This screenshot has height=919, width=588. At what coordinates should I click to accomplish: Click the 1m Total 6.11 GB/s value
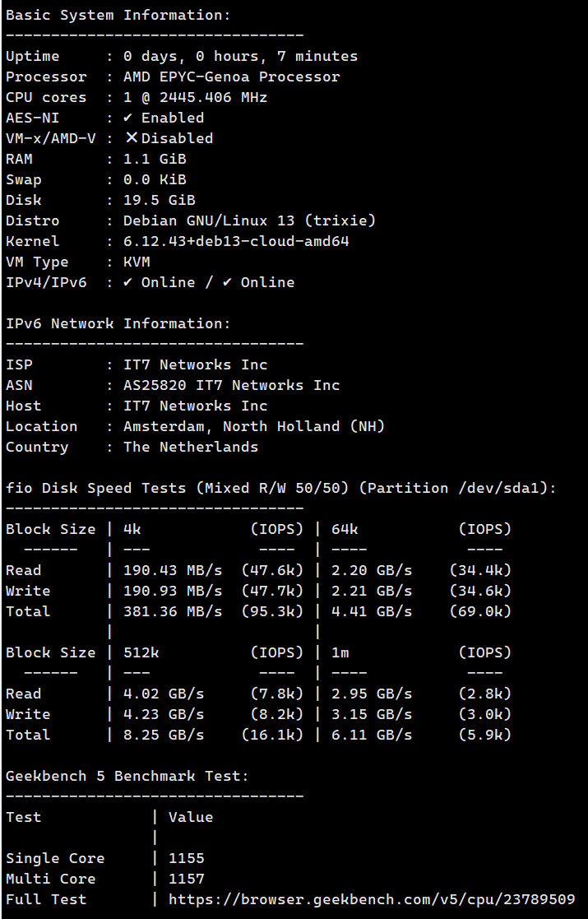[x=372, y=735]
